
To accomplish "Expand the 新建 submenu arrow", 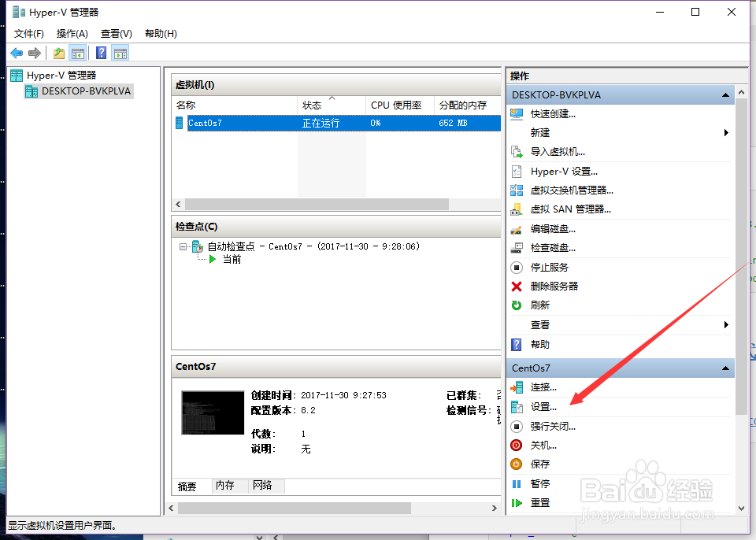I will 726,132.
